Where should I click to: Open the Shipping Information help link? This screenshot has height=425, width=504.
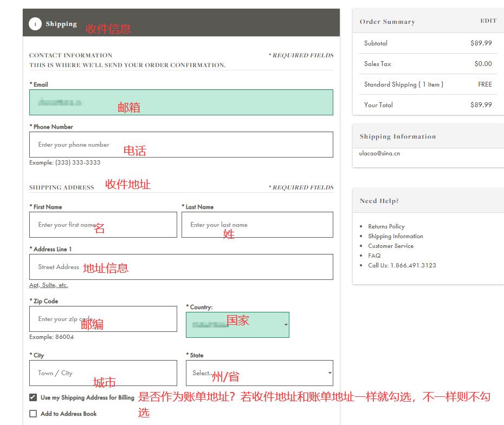point(395,236)
